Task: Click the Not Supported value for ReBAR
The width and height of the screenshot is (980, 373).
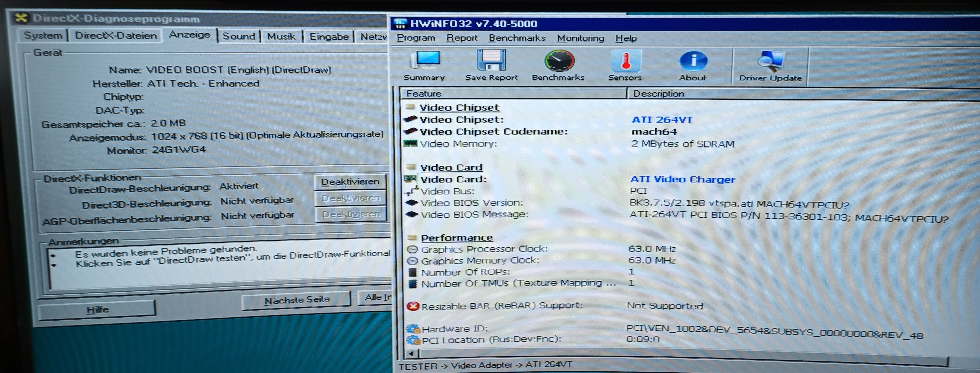Action: click(665, 306)
